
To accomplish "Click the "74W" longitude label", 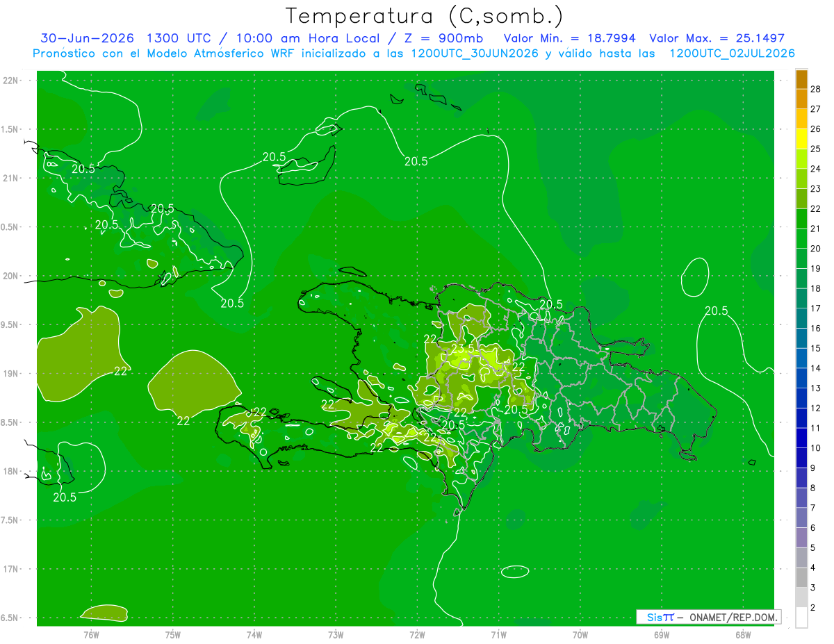I will point(254,634).
